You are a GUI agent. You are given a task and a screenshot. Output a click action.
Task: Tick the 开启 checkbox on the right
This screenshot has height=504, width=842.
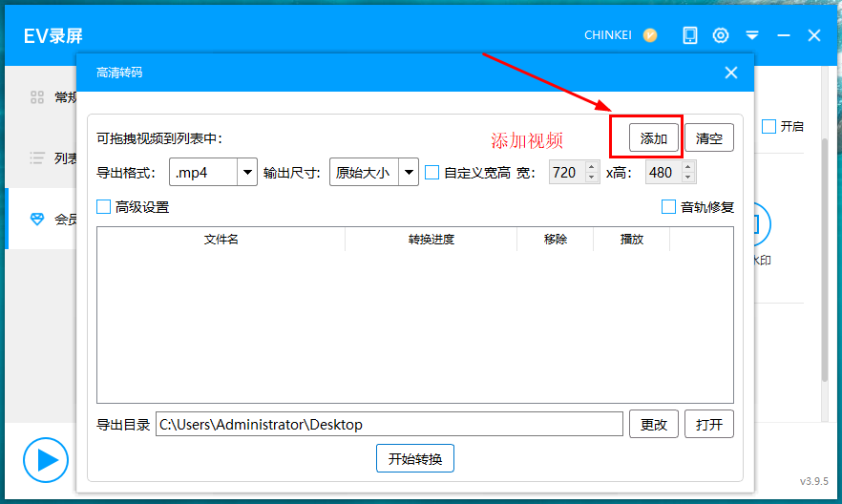[768, 126]
